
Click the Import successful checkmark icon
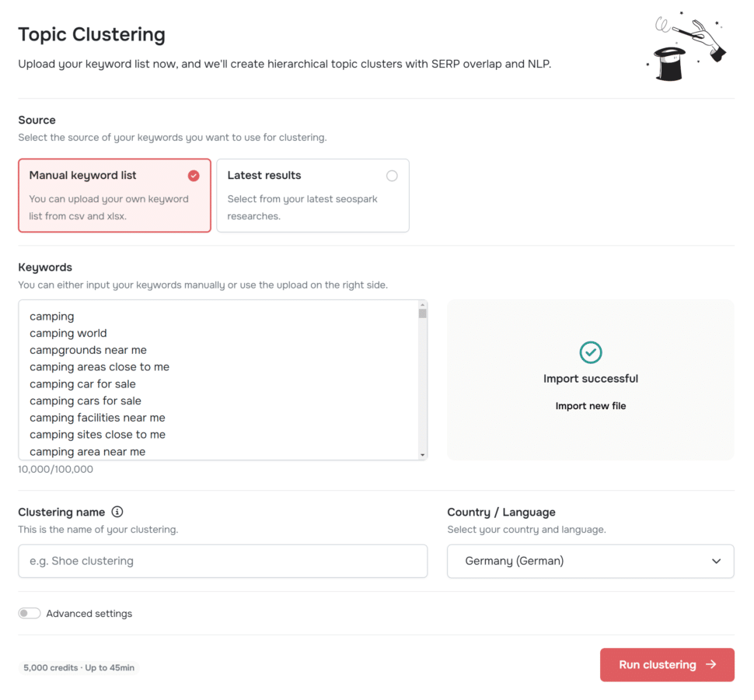[591, 352]
